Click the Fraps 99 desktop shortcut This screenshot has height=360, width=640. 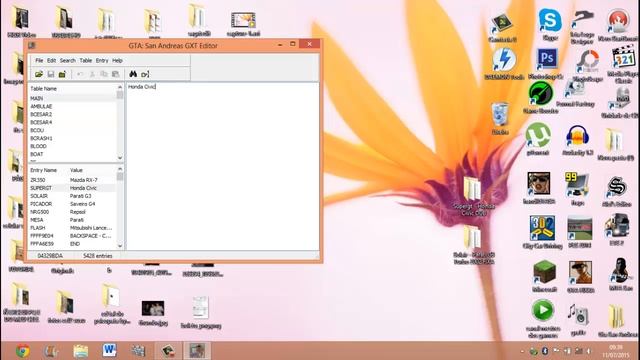577,189
